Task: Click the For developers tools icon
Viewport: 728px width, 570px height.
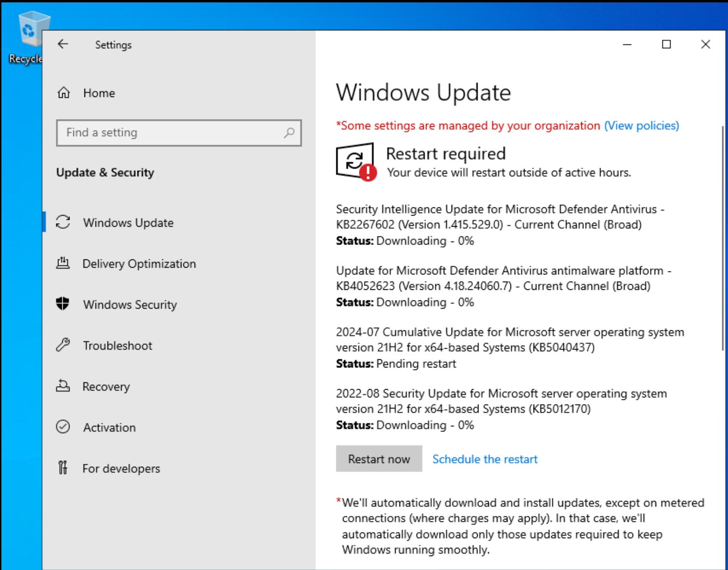Action: 63,468
